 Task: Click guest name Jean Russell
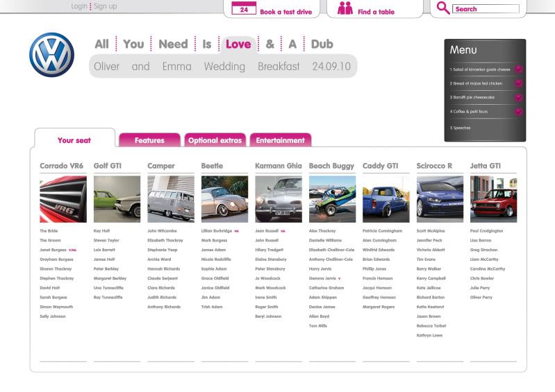267,231
